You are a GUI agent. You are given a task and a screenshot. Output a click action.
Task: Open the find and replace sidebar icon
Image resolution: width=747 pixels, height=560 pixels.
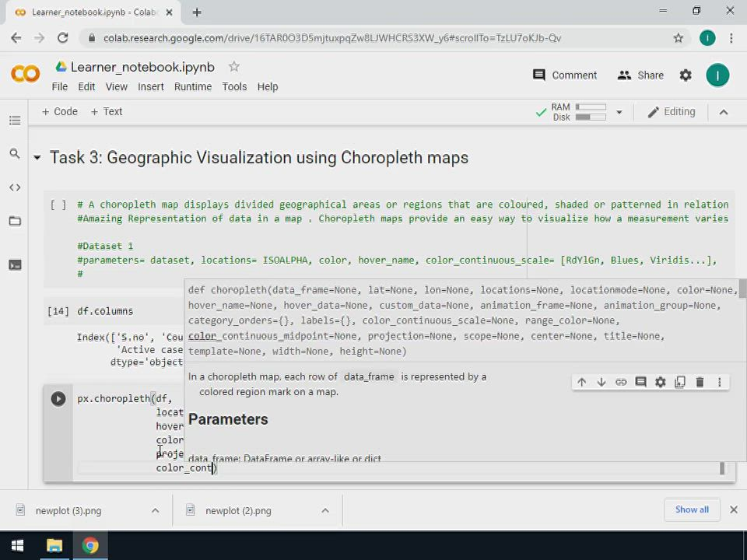[x=15, y=153]
